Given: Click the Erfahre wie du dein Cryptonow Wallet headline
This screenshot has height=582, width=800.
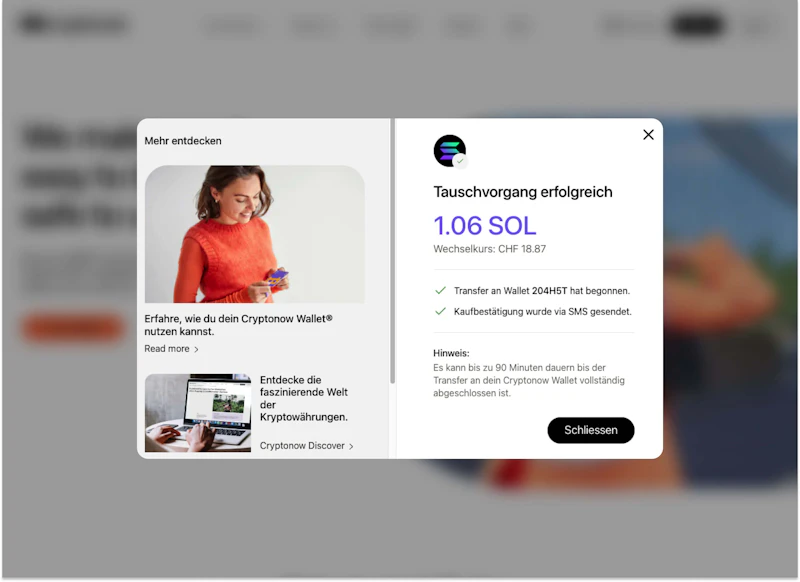Looking at the screenshot, I should point(238,325).
